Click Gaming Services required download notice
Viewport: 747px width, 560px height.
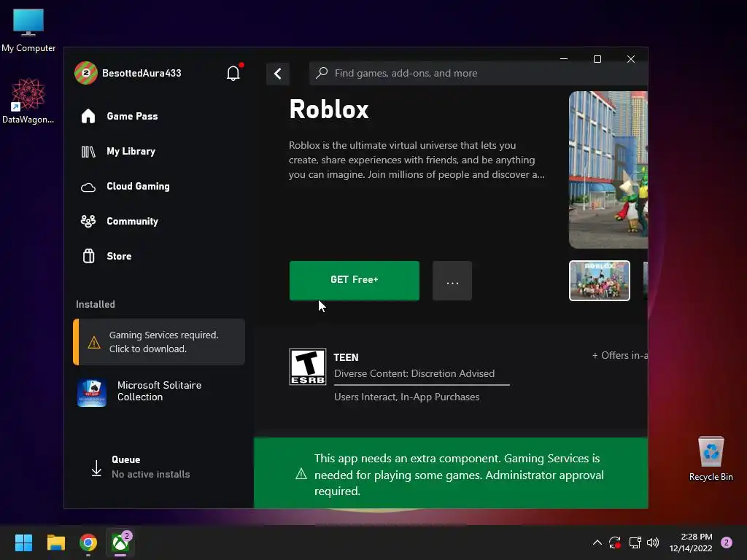(159, 342)
